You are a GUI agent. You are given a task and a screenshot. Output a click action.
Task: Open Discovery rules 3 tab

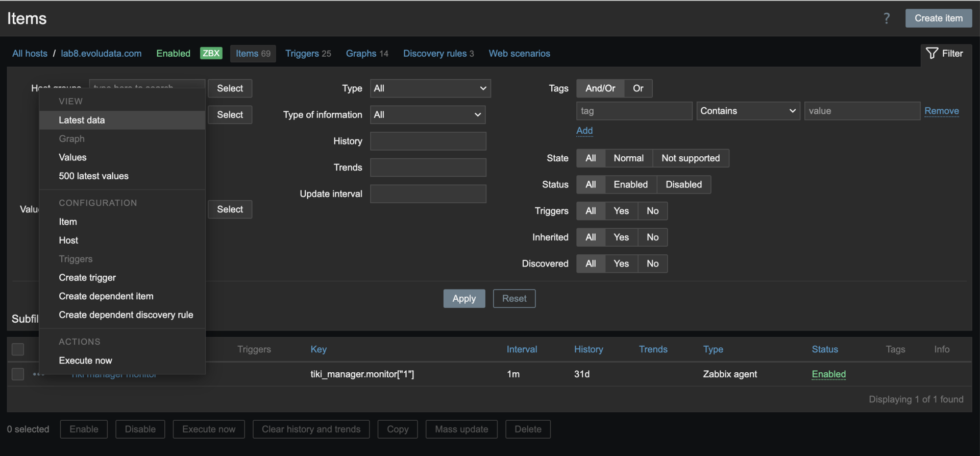(438, 54)
